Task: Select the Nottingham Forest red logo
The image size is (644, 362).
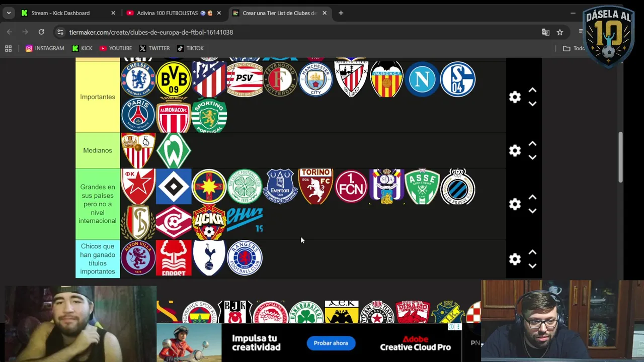Action: pyautogui.click(x=174, y=258)
